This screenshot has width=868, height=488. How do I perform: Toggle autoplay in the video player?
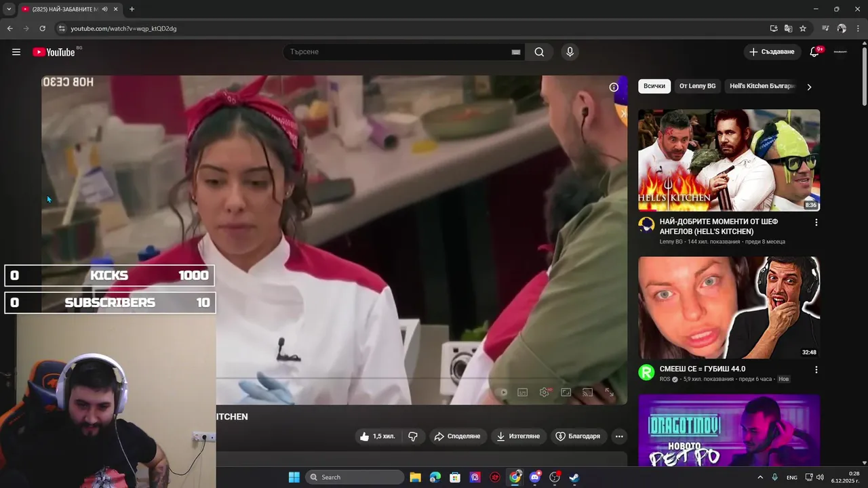tap(503, 392)
